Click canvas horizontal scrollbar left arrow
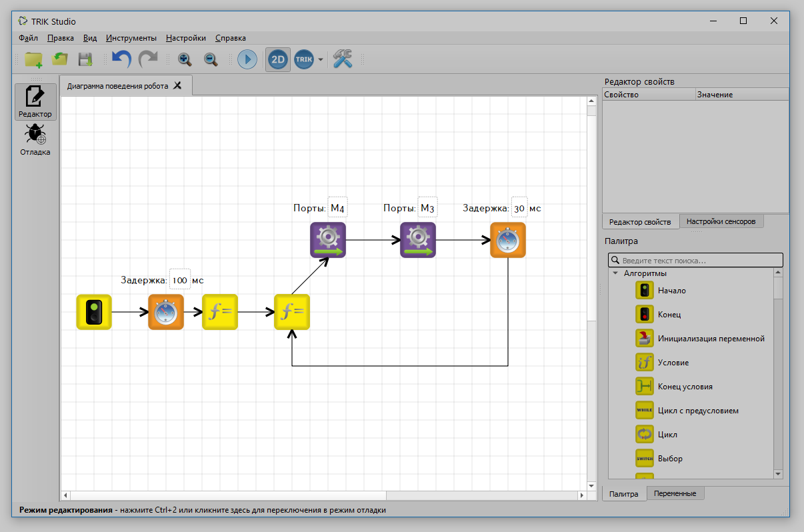 coord(65,495)
